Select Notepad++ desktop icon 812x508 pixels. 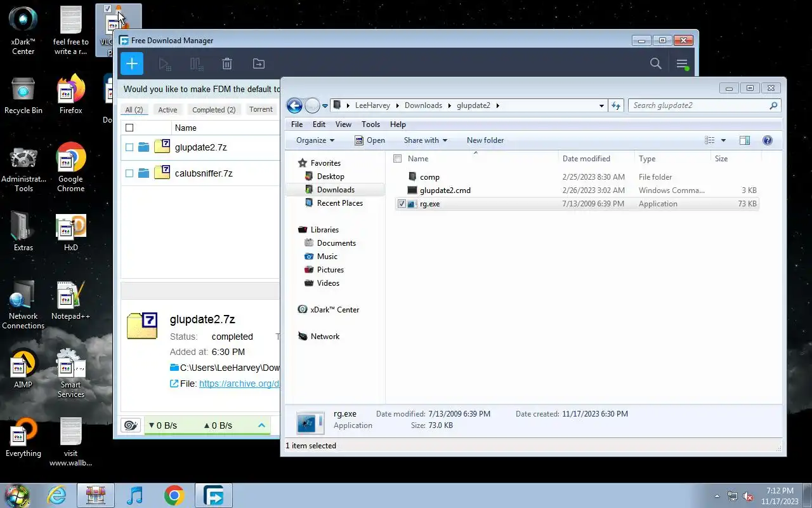(71, 302)
